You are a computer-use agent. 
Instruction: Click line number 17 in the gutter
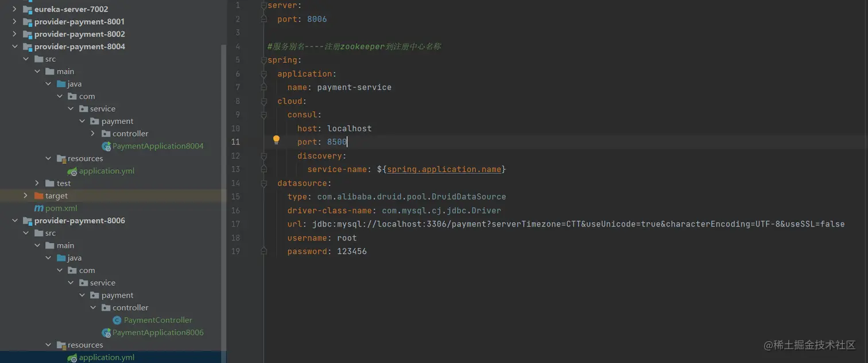[237, 224]
